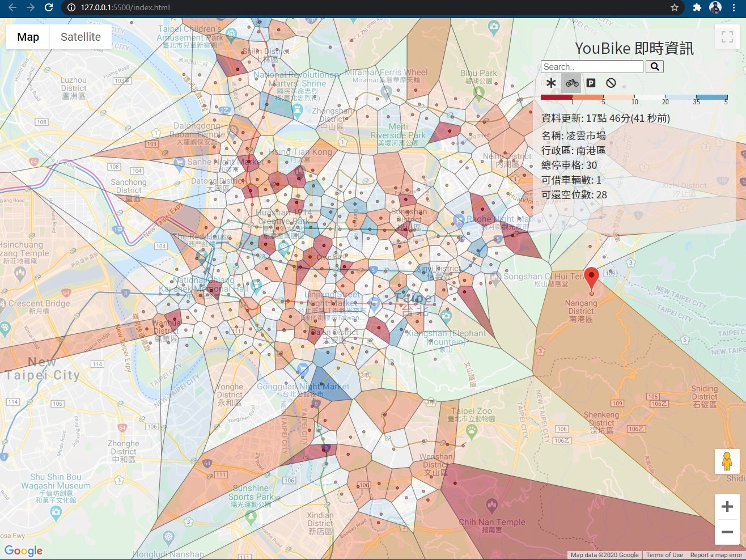Click 總停車格: 30 text
Screen dimensions: 746x560
(x=569, y=165)
